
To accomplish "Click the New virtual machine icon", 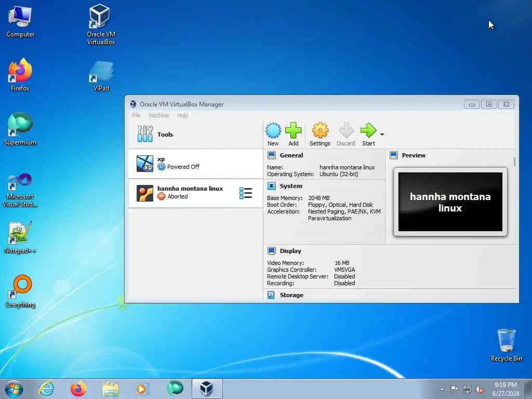I will (x=273, y=130).
